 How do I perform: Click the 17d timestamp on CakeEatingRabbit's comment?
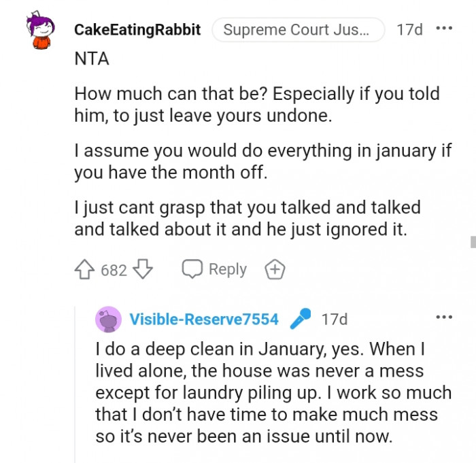point(409,30)
